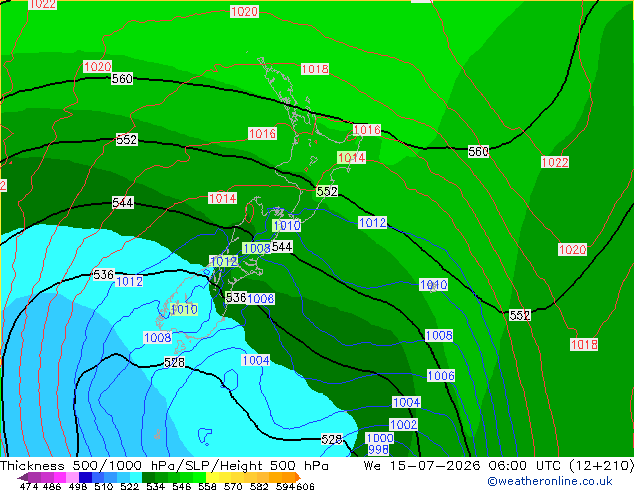The height and width of the screenshot is (490, 634).
Task: Click the blue 998 isobar label
Action: point(378,449)
